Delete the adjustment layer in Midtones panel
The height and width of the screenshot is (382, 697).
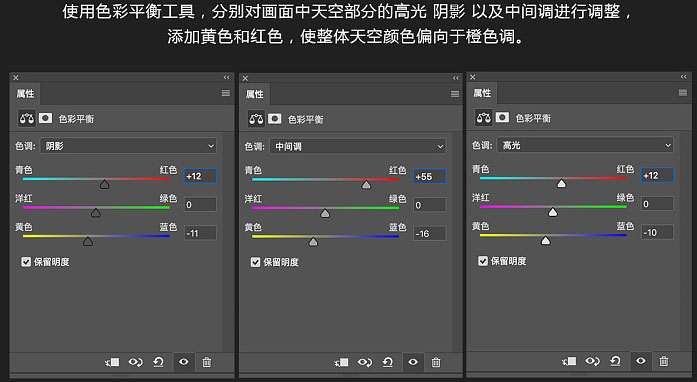436,363
